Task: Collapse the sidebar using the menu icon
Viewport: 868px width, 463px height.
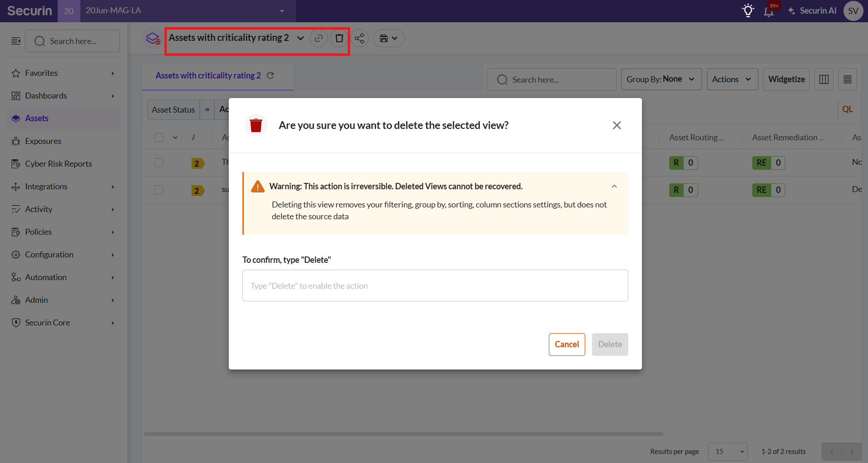Action: point(16,41)
